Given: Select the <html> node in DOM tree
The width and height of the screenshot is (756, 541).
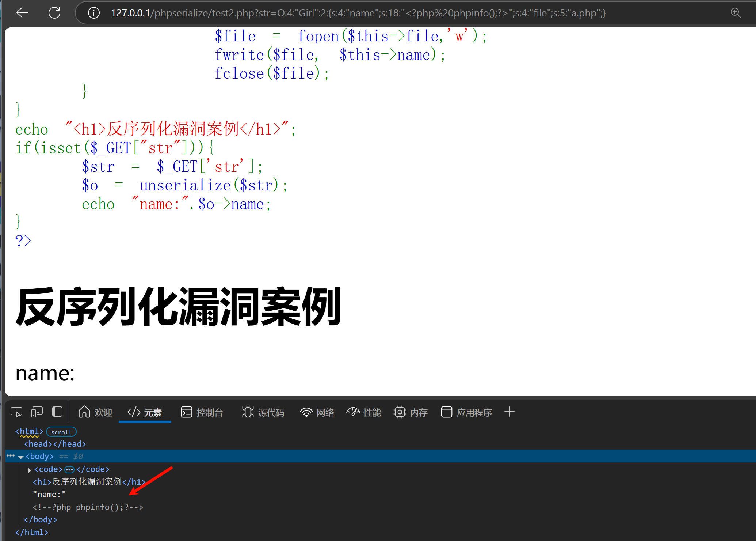Looking at the screenshot, I should [29, 431].
